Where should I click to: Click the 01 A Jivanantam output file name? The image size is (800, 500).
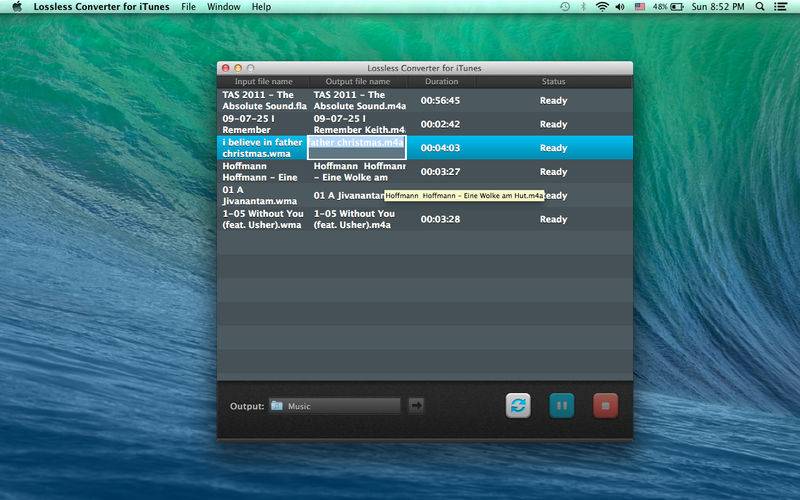[x=349, y=195]
